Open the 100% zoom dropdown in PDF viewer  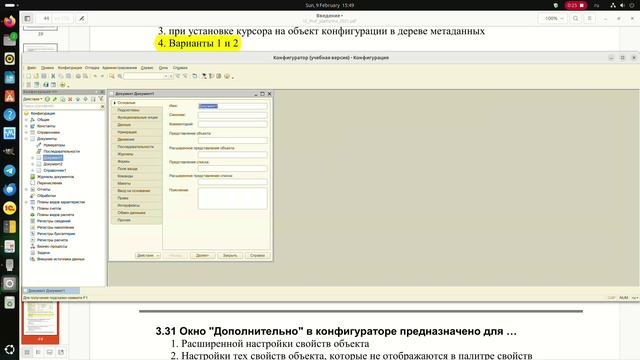[553, 18]
